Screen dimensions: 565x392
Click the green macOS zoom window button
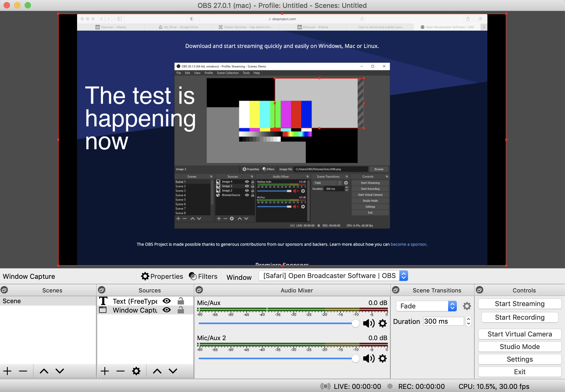coord(28,5)
